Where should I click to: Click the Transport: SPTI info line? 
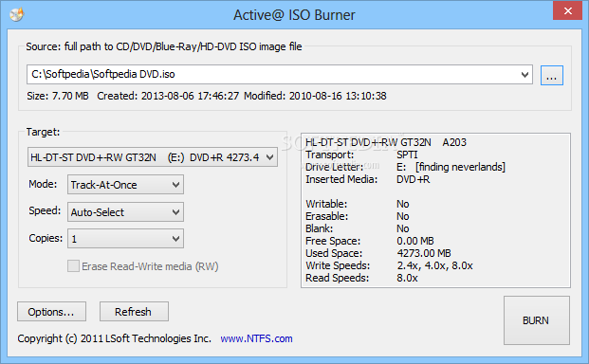pos(361,155)
